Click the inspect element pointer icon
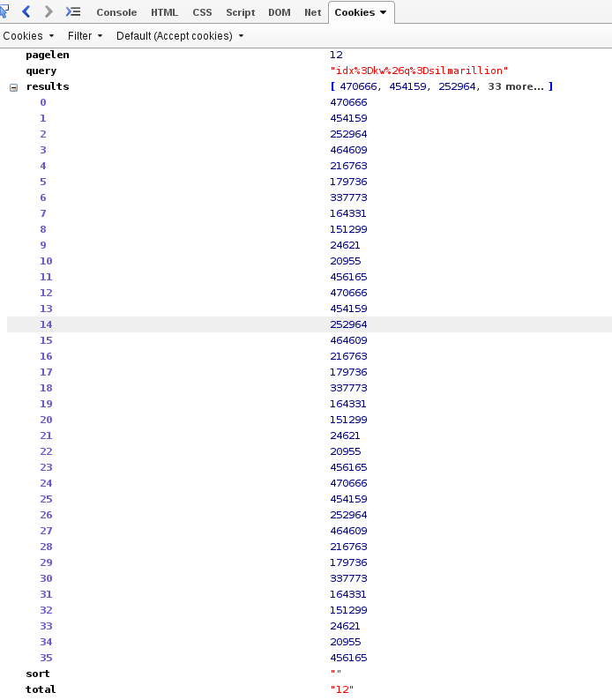Screen dimensions: 612x700 coord(4,11)
